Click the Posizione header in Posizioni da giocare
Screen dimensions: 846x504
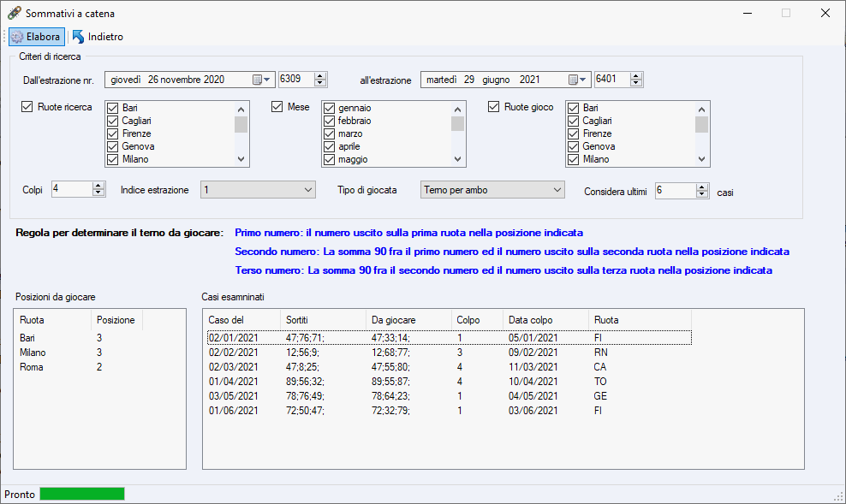point(116,320)
